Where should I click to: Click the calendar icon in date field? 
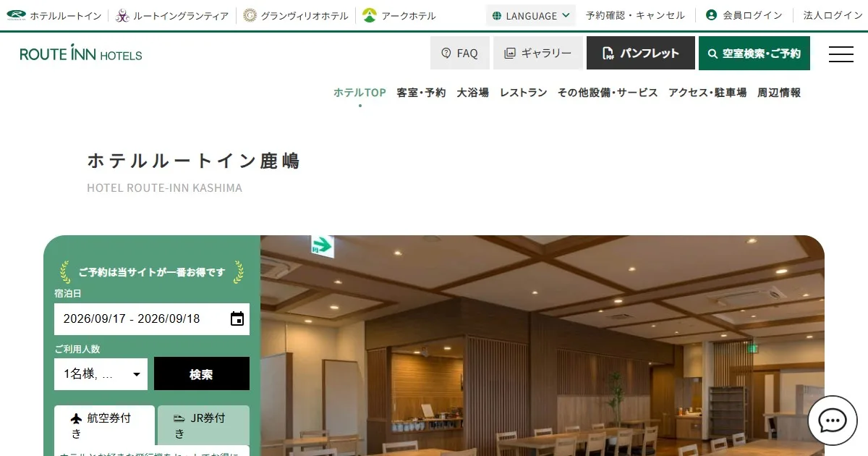pyautogui.click(x=237, y=319)
